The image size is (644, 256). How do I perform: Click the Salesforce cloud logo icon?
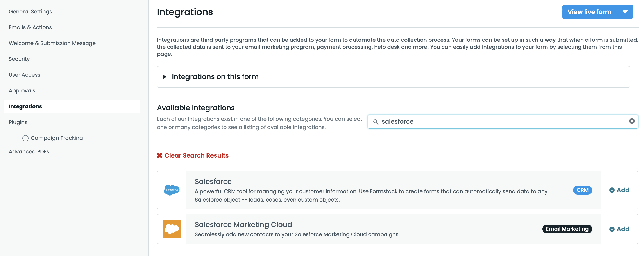click(x=172, y=190)
